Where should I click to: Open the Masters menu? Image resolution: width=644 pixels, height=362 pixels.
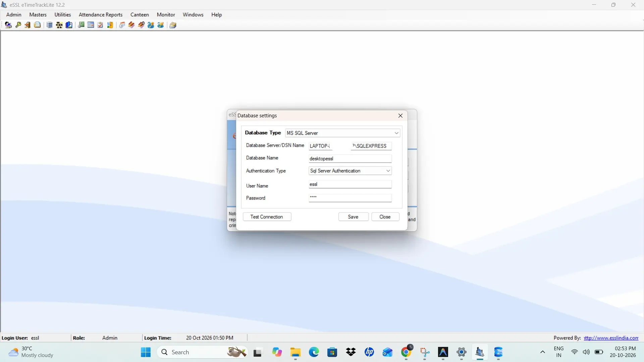coord(38,15)
